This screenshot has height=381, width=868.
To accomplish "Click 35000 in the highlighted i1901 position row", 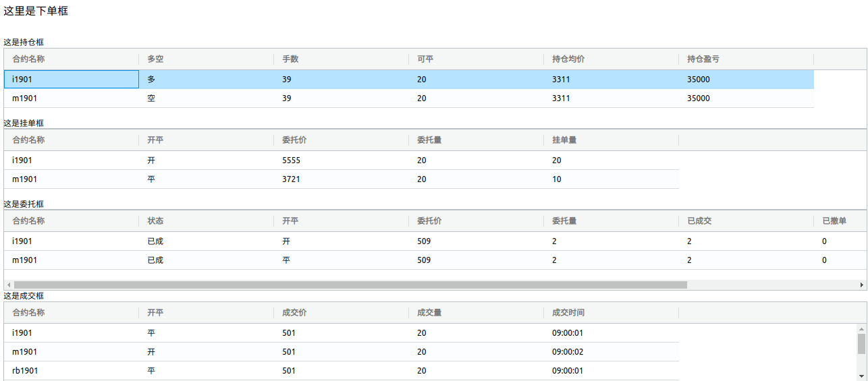I will [x=747, y=80].
